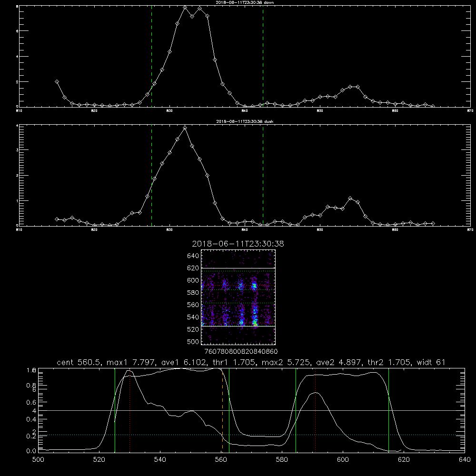Screen dimensions: 476x476
Task: Click the heatmap y-axis label 560
Action: [193, 305]
